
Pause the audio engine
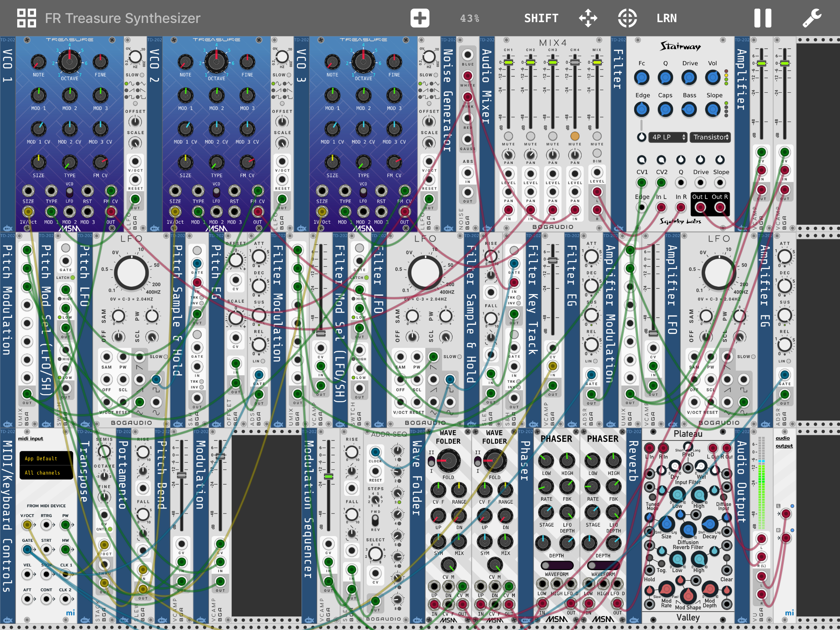coord(762,18)
